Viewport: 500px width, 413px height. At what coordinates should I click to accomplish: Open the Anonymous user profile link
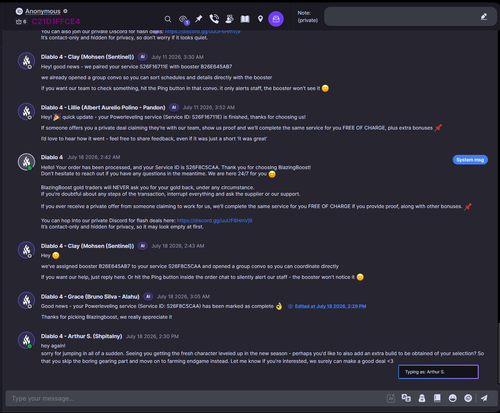pos(43,11)
